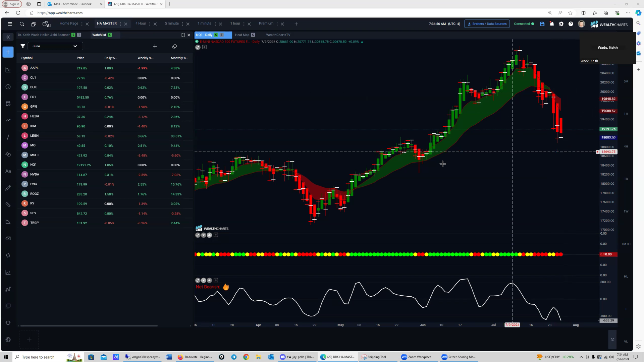Select the trend line drawing tool
Viewport: 644px width, 362px height.
[8, 137]
